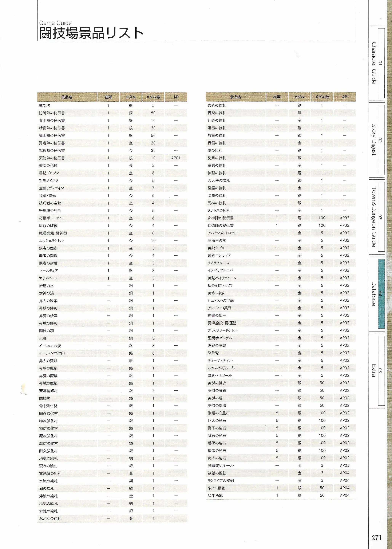Viewport: 392px width, 549px height.
Task: Click the 在庫 header in left table
Action: 108,97
